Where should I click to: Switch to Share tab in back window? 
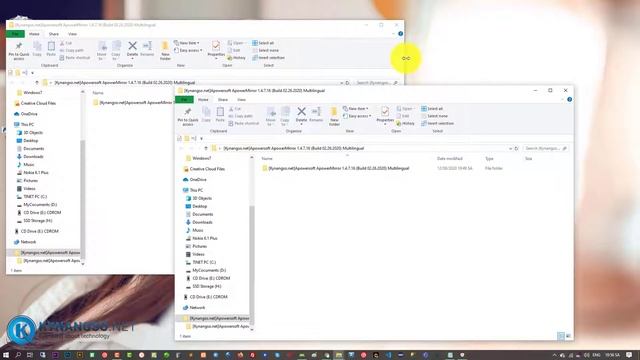[53, 34]
